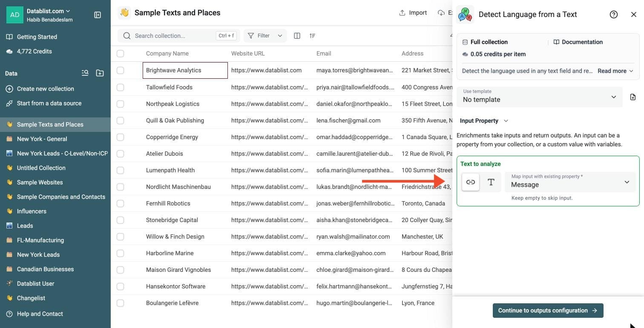
Task: Click the Brightwave Analytics cell
Action: pos(185,70)
